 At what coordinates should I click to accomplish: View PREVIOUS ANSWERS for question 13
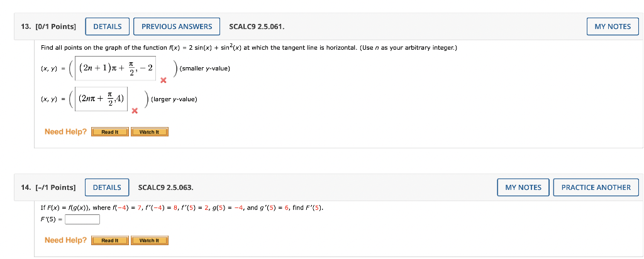pyautogui.click(x=177, y=26)
